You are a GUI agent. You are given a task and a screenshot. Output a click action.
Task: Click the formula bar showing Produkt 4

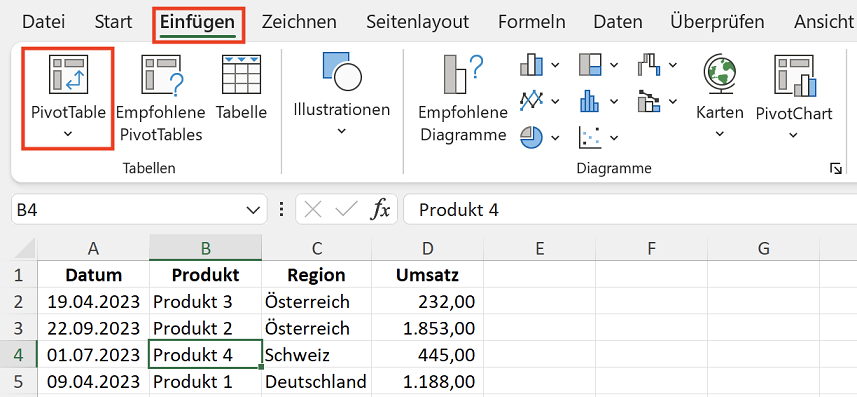tap(630, 210)
